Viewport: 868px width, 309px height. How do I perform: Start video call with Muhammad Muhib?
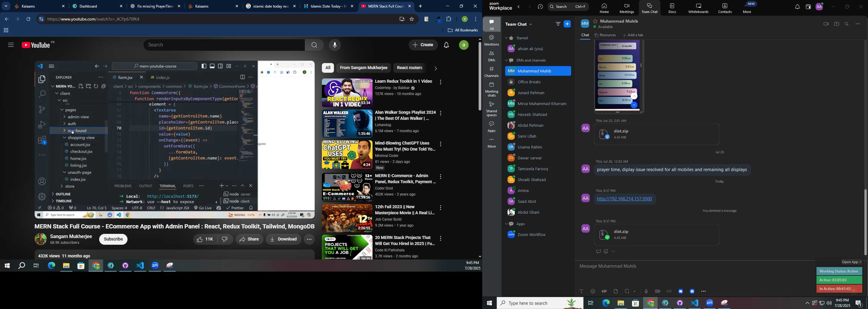(x=826, y=24)
